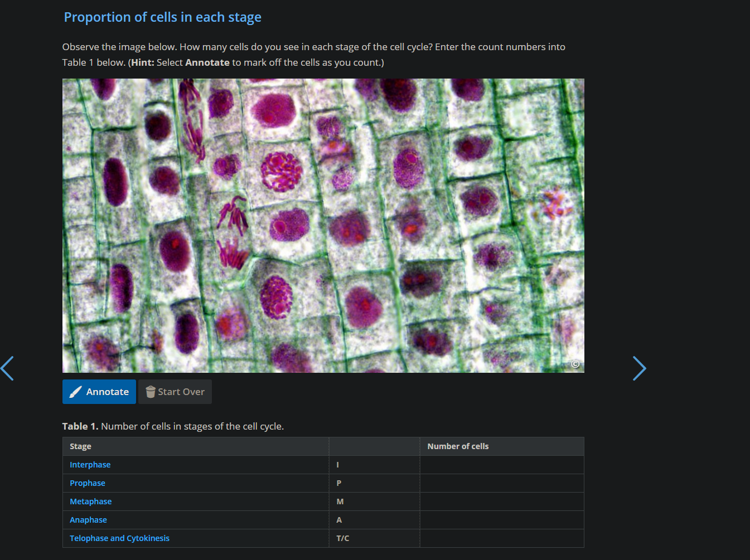Click the Metaphase count input field
Screen dimensions: 750x560
501,501
